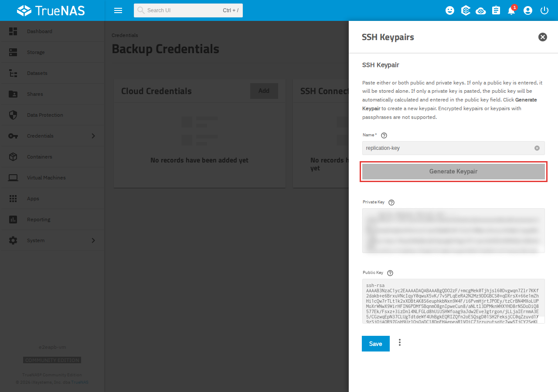
Task: Click the power button icon
Action: point(544,10)
